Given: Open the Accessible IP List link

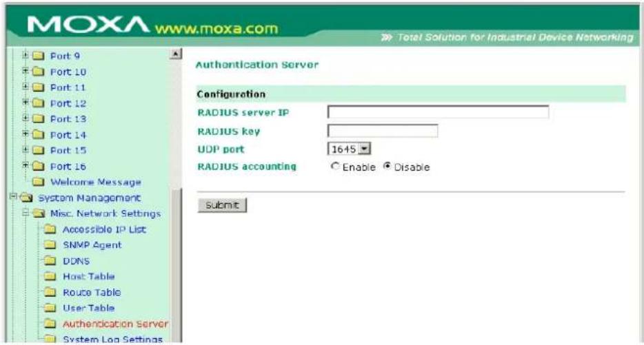Looking at the screenshot, I should [104, 229].
